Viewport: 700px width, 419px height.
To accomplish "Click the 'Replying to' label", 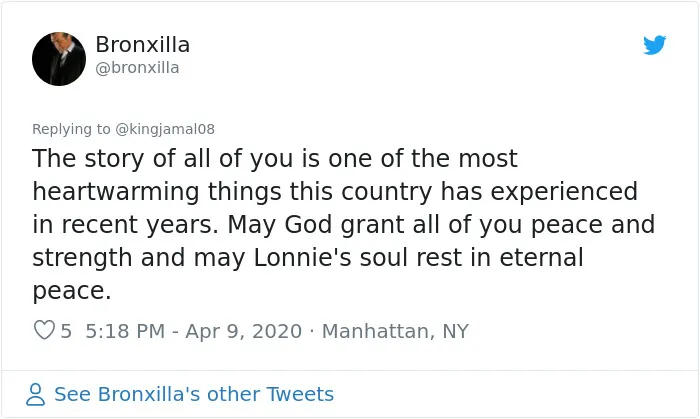I will 71,129.
